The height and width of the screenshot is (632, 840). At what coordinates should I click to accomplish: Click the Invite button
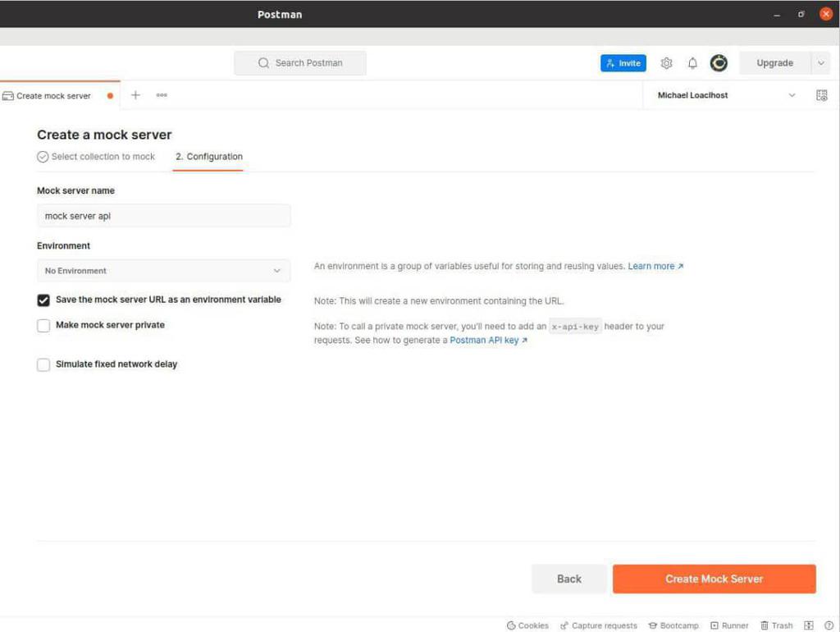point(623,63)
